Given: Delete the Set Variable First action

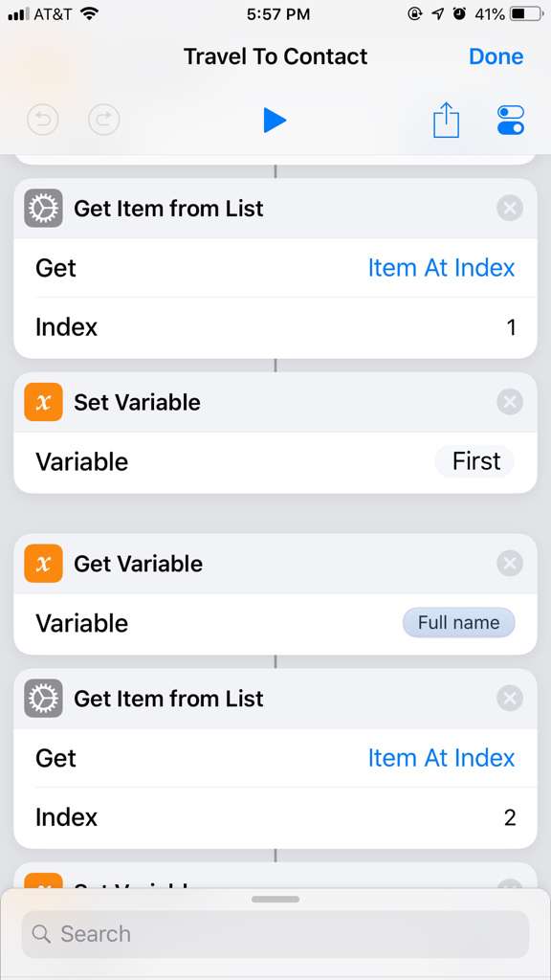Looking at the screenshot, I should [510, 402].
